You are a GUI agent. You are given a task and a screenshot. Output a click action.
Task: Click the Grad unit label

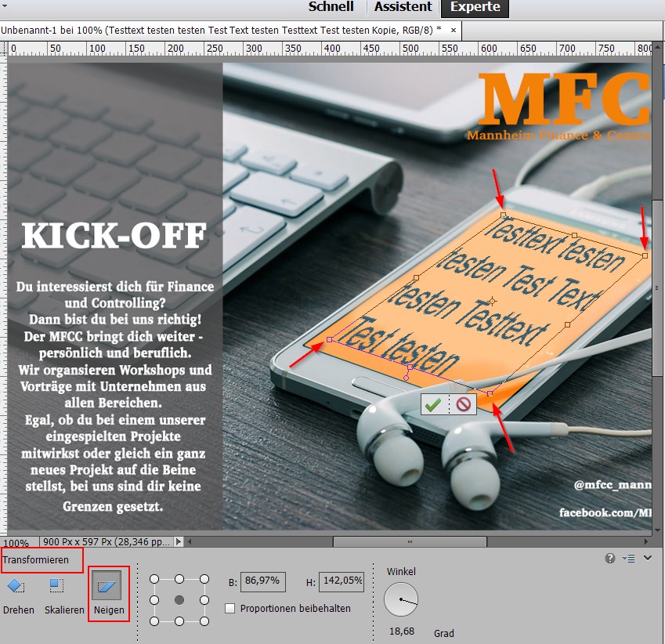coord(443,633)
